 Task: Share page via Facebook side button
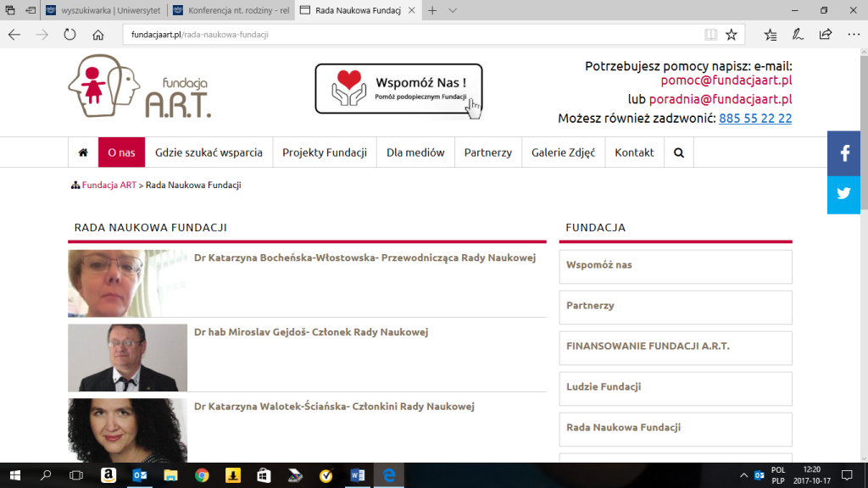pos(844,153)
